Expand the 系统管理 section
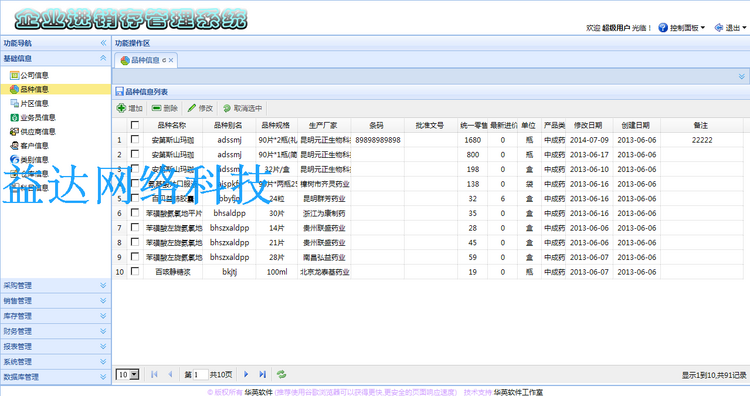 coord(55,362)
